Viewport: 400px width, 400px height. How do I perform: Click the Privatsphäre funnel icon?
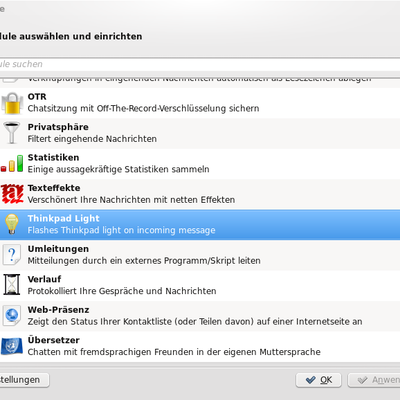coord(12,133)
